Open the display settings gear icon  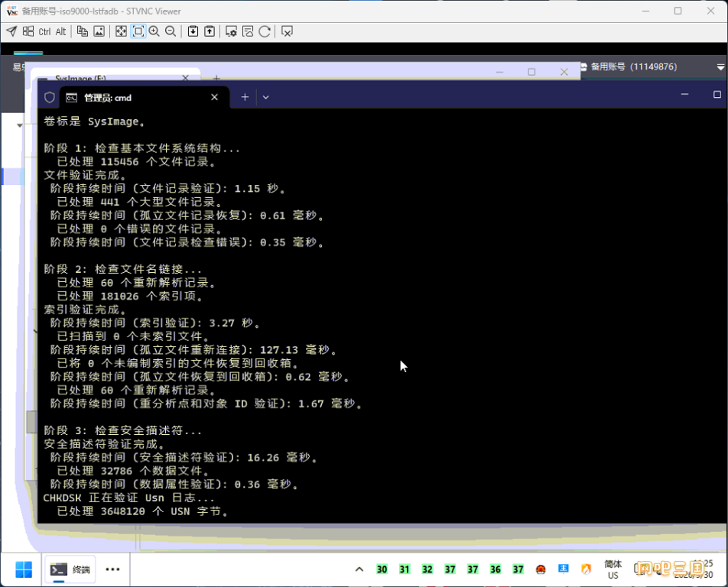tap(231, 31)
